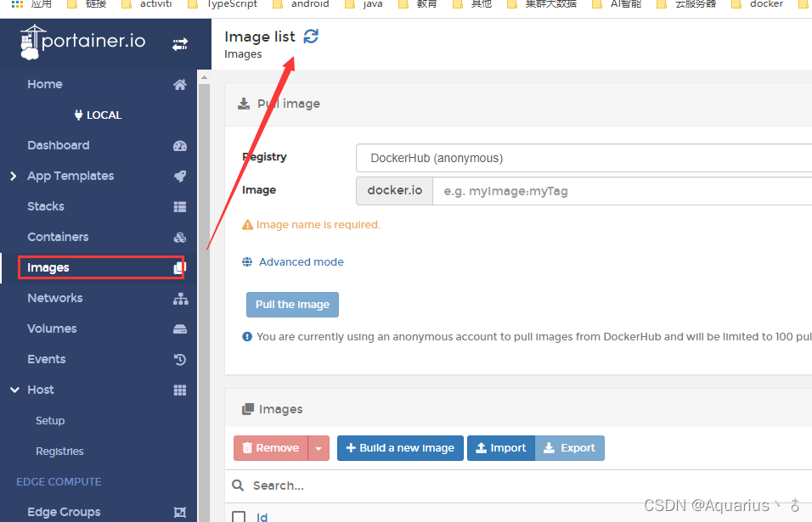
Task: Open the android bookmark folder
Action: click(301, 4)
